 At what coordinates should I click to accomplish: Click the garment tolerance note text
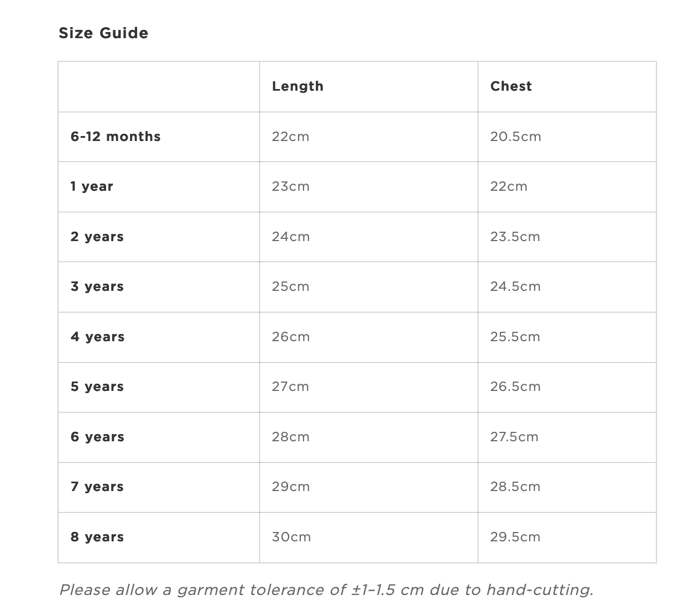[326, 590]
